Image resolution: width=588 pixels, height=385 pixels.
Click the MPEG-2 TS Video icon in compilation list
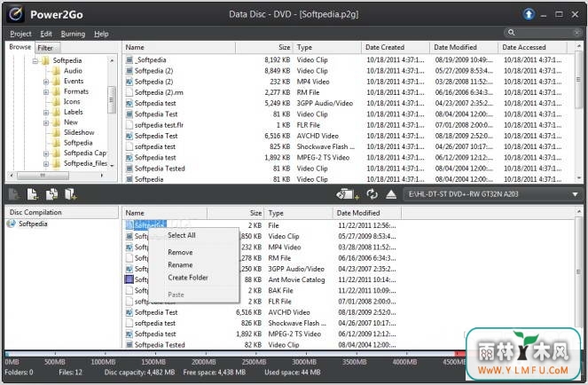click(129, 334)
